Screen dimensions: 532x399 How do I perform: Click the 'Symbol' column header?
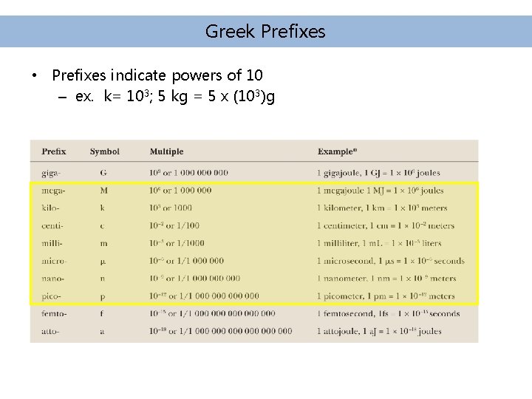(x=105, y=151)
